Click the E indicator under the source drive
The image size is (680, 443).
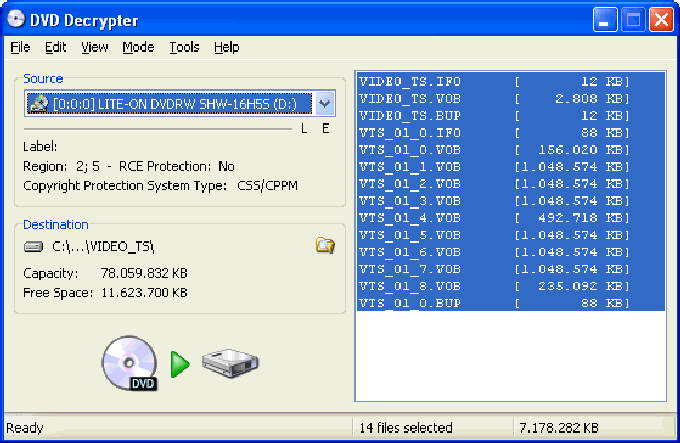click(325, 129)
